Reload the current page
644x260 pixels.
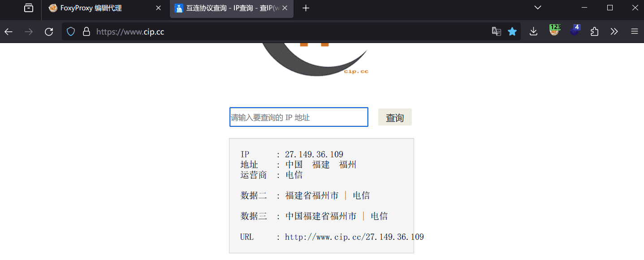[x=49, y=31]
